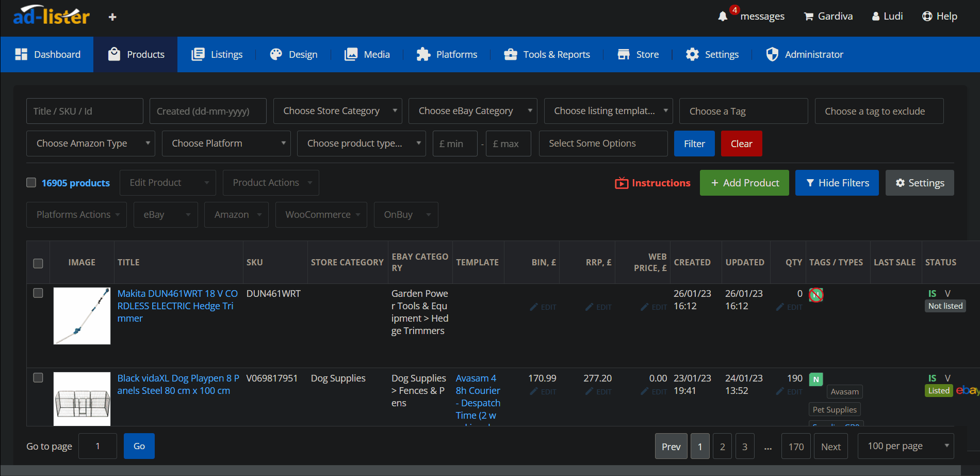This screenshot has height=476, width=980.
Task: Click the ad-lister logo
Action: point(52,16)
